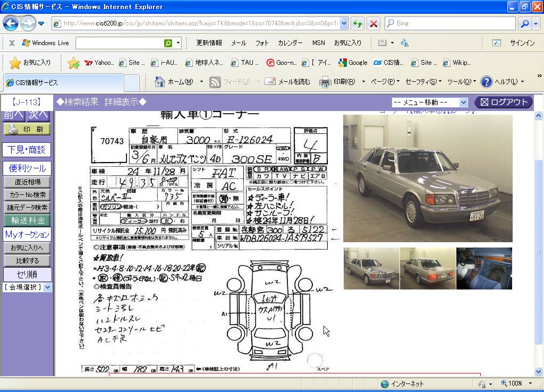Image resolution: width=544 pixels, height=392 pixels.
Task: Click the 印刷 print button in sidebar
Action: [27, 129]
